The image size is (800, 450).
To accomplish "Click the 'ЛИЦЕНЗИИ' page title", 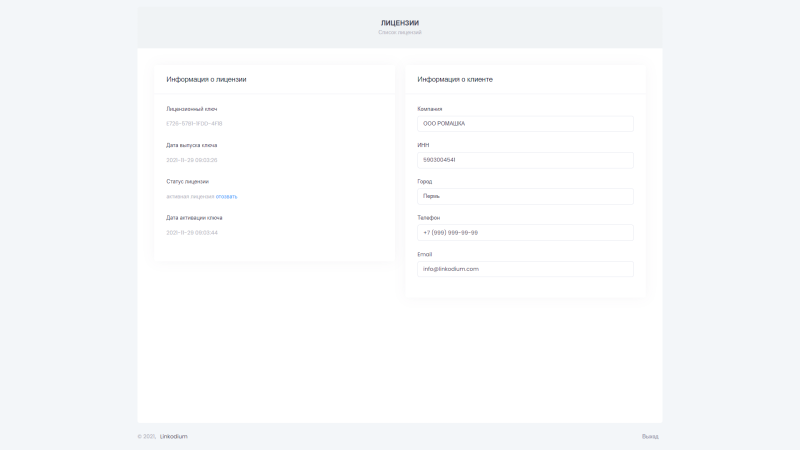I will pyautogui.click(x=399, y=23).
